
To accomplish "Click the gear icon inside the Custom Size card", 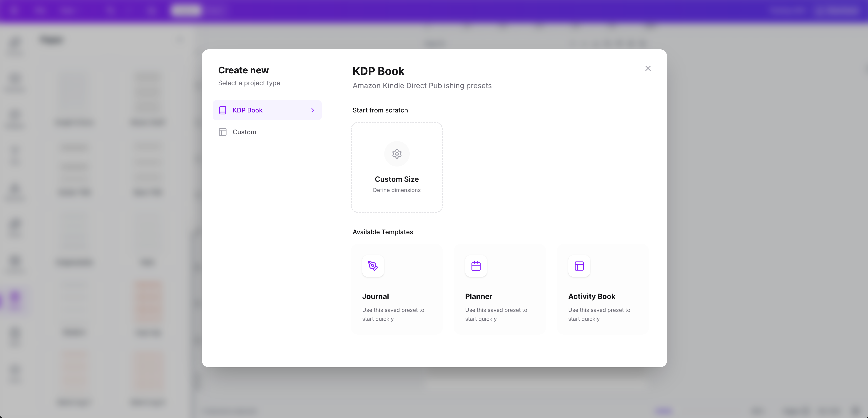I will (397, 154).
